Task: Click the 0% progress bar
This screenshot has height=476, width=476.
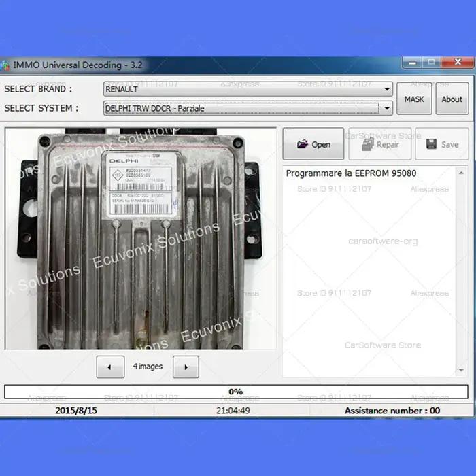Action: click(236, 392)
